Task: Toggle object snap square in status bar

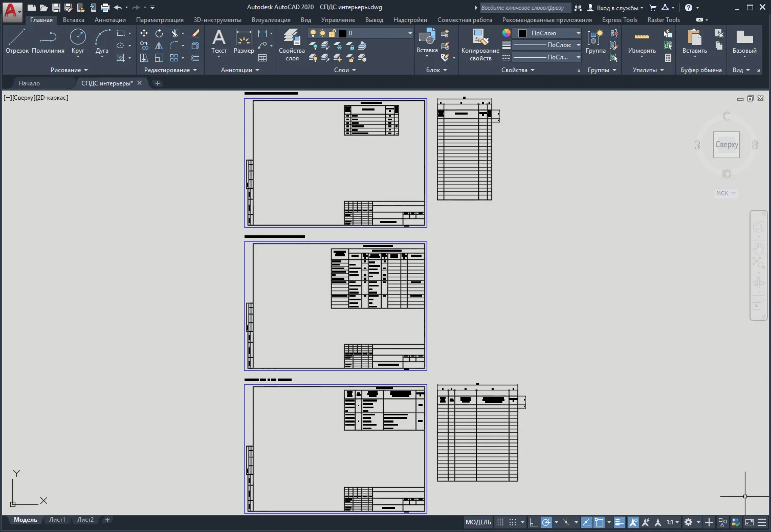Action: pyautogui.click(x=599, y=522)
